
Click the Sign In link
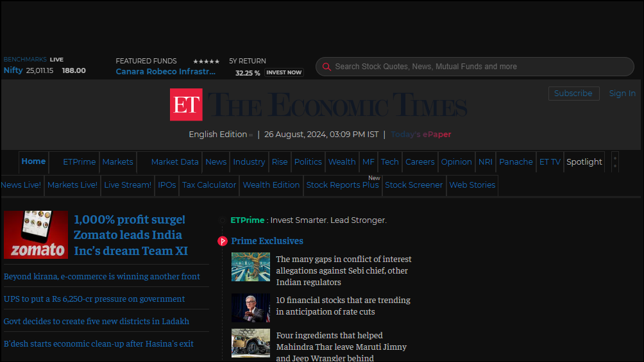click(622, 93)
